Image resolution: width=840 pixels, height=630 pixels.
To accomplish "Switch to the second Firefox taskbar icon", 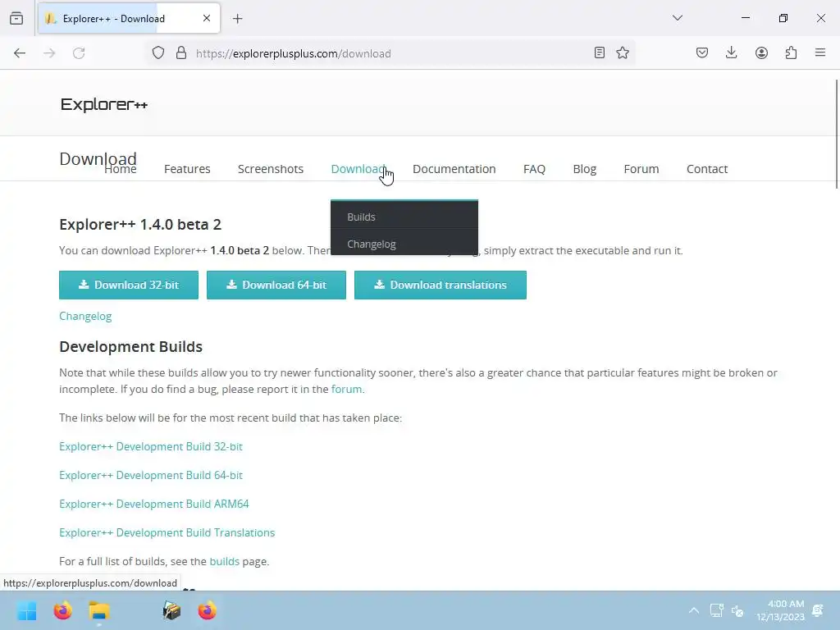I will click(x=208, y=610).
